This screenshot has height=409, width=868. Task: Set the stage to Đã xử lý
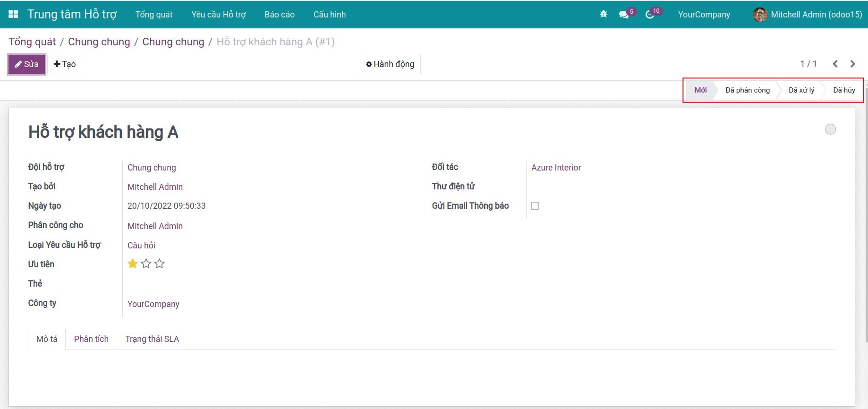(x=801, y=90)
